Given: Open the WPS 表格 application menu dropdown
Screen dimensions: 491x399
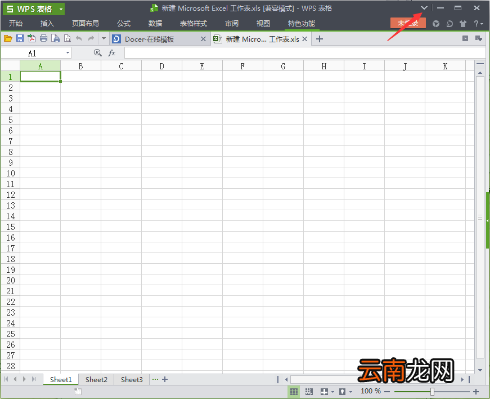Looking at the screenshot, I should (x=61, y=9).
